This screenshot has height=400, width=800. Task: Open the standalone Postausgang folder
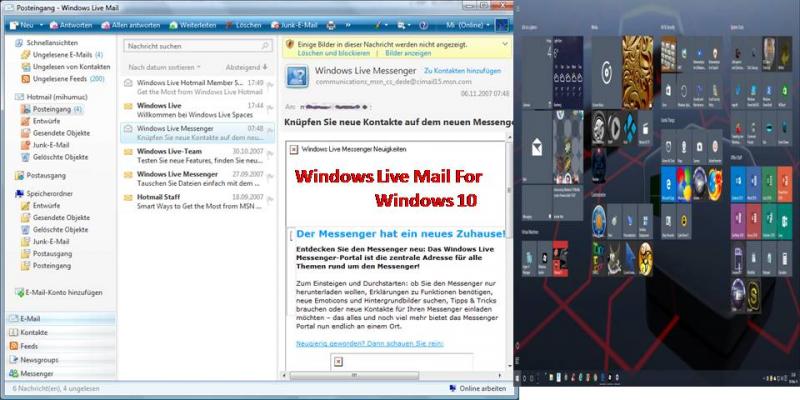[x=40, y=176]
